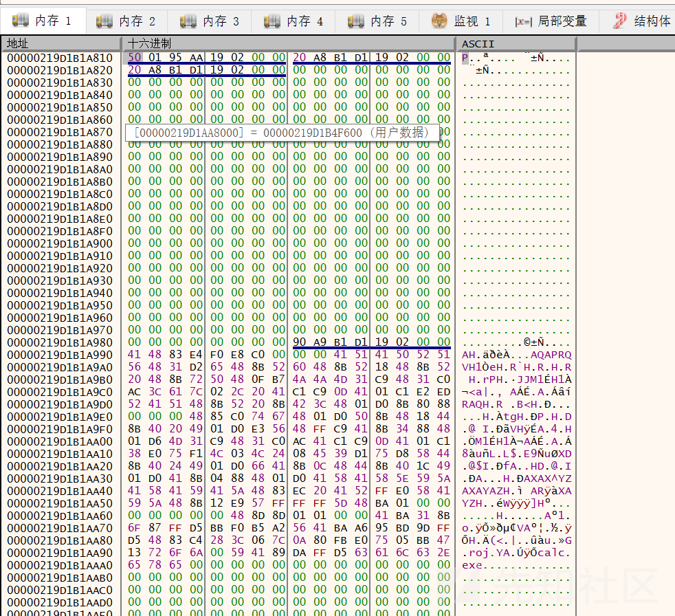The height and width of the screenshot is (616, 675).
Task: Click the highlighted hex byte 50 at 1A810
Action: [x=134, y=57]
